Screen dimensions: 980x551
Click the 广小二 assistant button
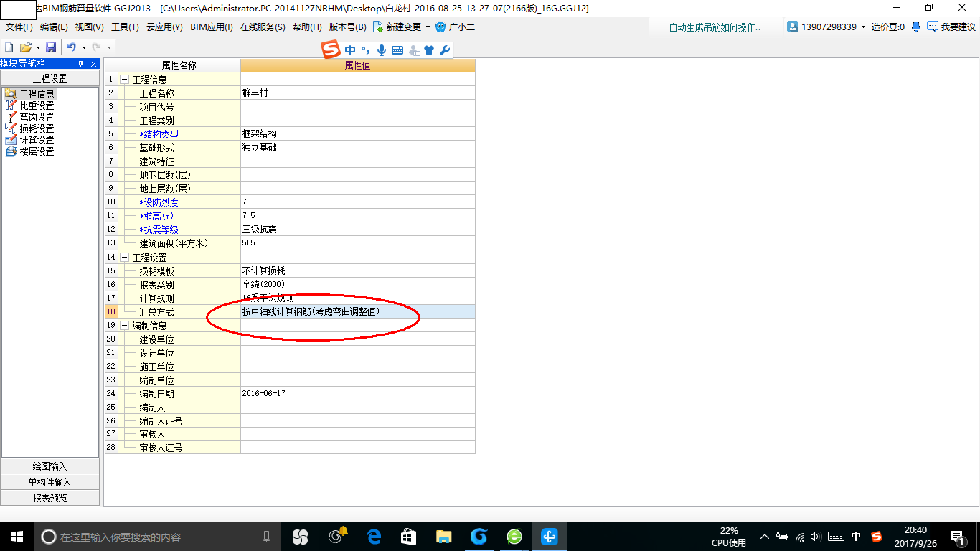455,27
